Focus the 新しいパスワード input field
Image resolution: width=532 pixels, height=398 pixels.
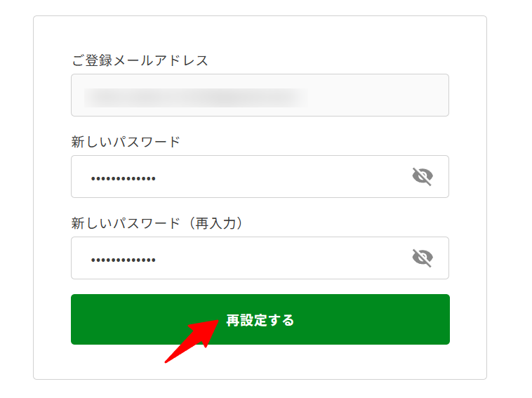[x=260, y=176]
